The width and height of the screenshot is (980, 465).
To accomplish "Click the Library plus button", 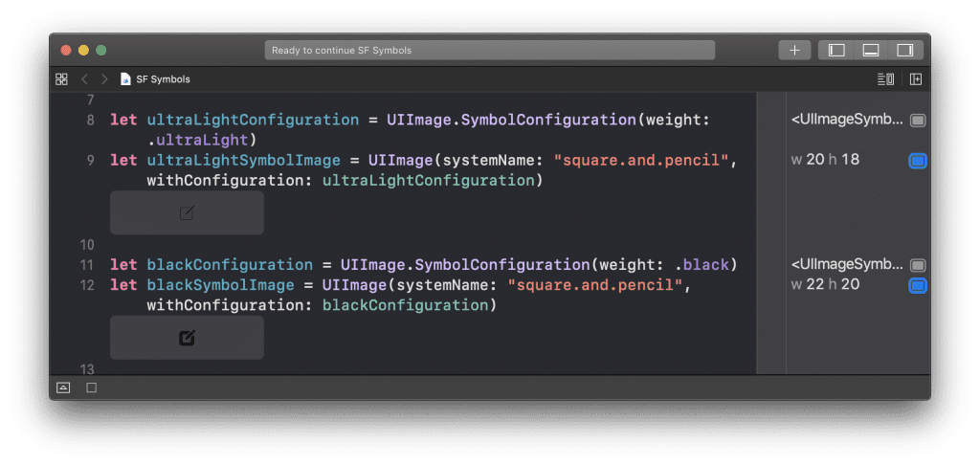I will (794, 51).
